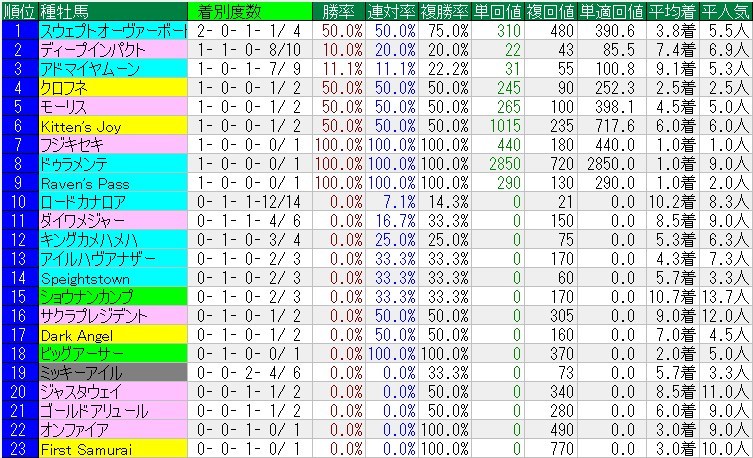The height and width of the screenshot is (458, 753).
Task: Select the ロードカナロア sire name
Action: pos(113,202)
